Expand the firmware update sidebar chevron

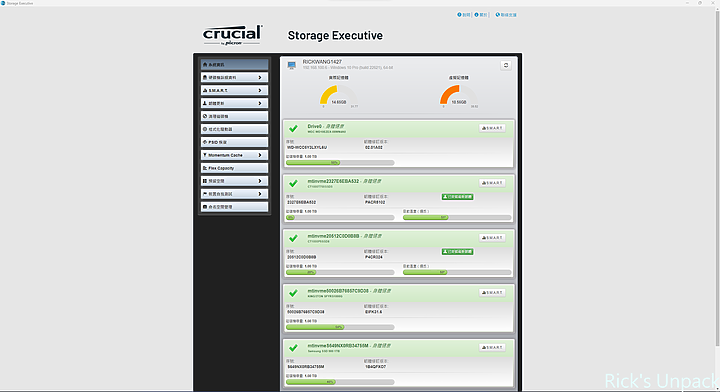[260, 103]
